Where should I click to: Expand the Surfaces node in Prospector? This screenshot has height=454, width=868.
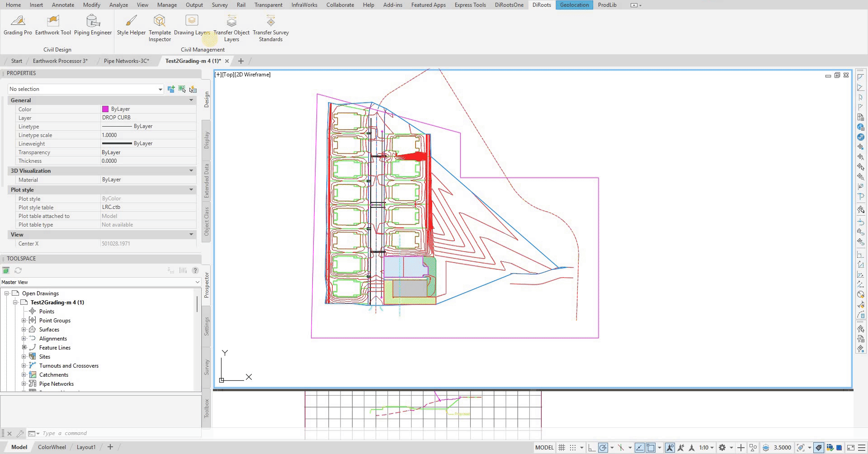pos(24,329)
